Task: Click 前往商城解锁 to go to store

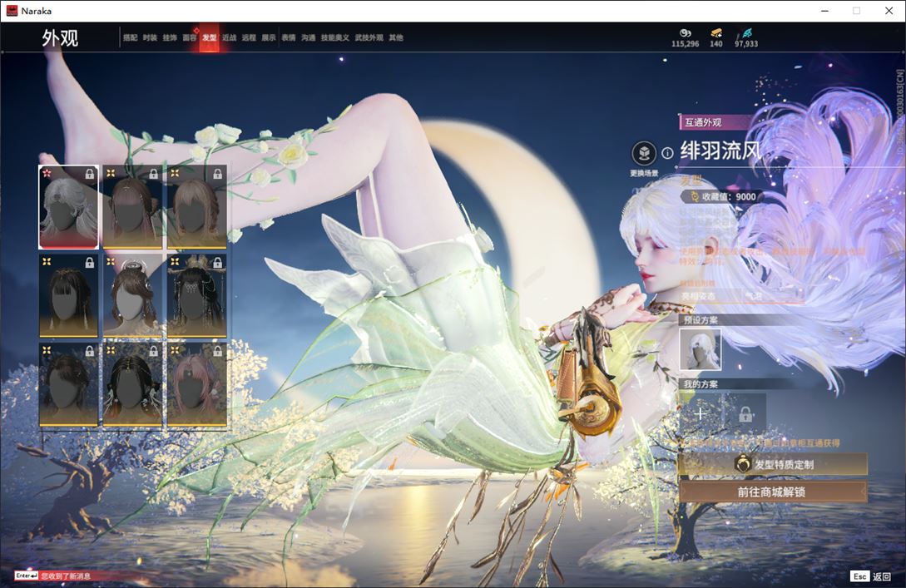Action: 773,492
